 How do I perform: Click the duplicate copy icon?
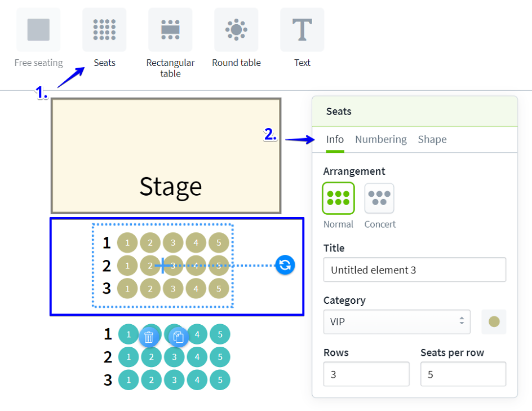tap(178, 337)
